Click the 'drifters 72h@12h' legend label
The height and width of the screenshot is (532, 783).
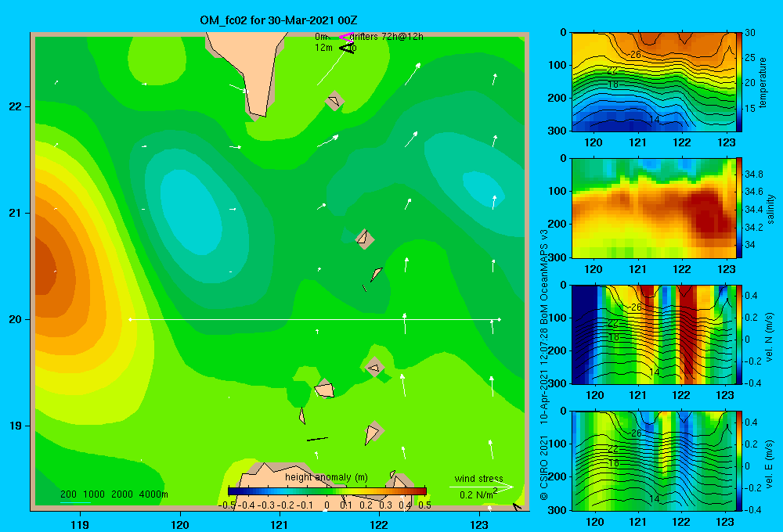(386, 37)
